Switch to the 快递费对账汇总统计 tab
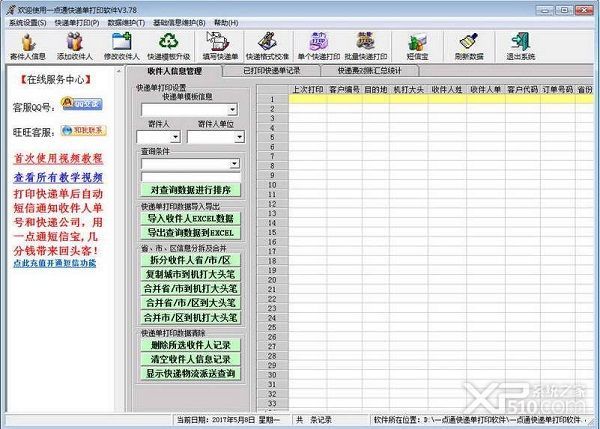The width and height of the screenshot is (600, 429). click(x=370, y=71)
